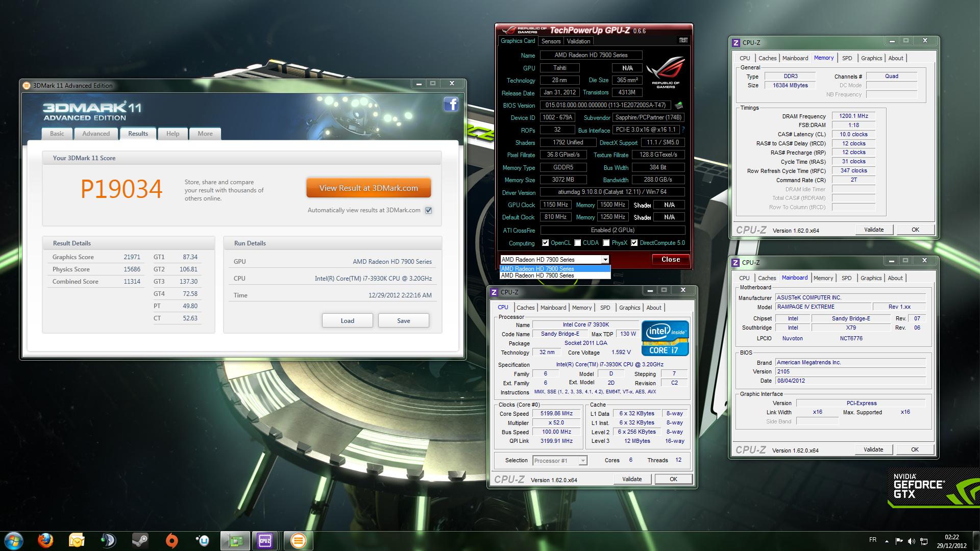Click the GPU-Z Name field AMD Radeon HD 7900 Series

click(591, 55)
